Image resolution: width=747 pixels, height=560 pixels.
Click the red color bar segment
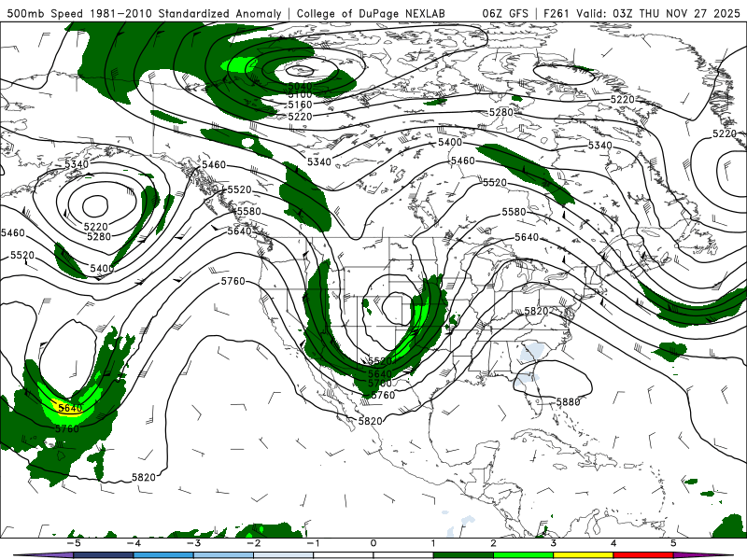point(643,555)
